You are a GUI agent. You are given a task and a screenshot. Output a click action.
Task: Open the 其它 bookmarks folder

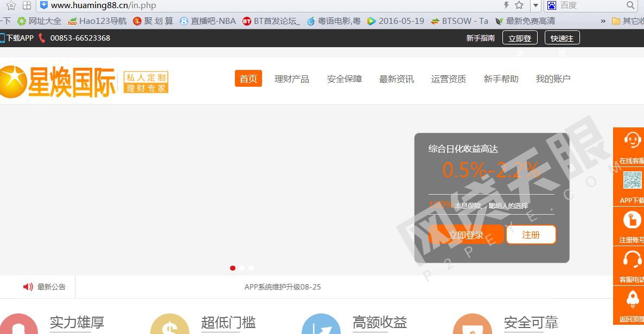(x=628, y=21)
